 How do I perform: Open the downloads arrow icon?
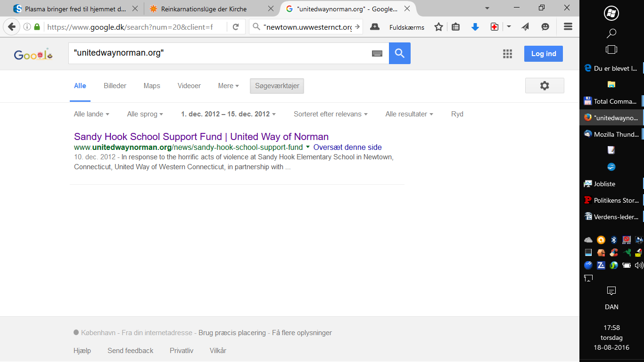click(475, 27)
